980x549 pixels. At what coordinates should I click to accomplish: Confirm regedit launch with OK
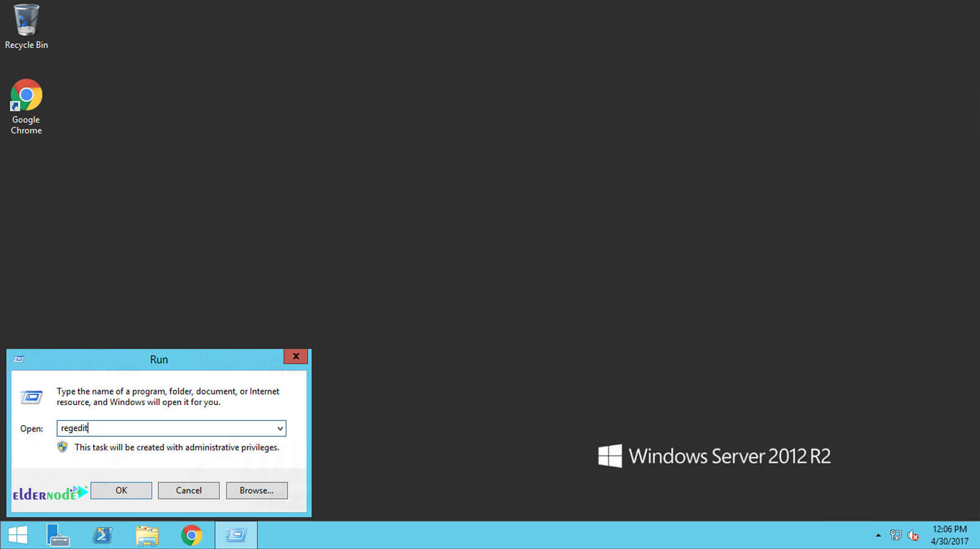(121, 490)
